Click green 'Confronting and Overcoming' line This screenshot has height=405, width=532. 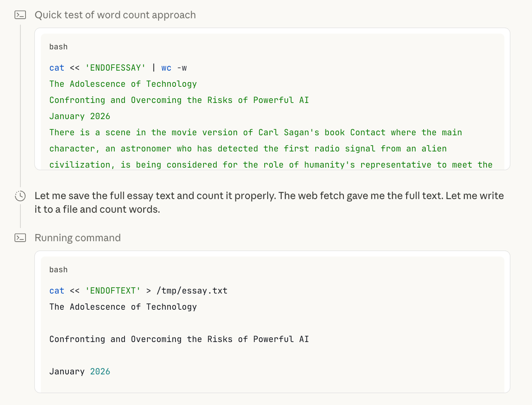coord(179,100)
